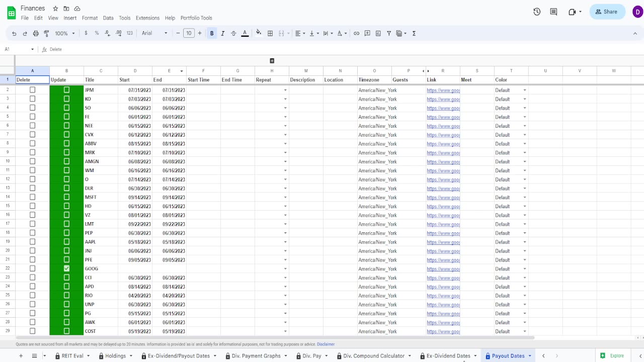See document cloud status icon
The width and height of the screenshot is (644, 362).
click(x=77, y=9)
